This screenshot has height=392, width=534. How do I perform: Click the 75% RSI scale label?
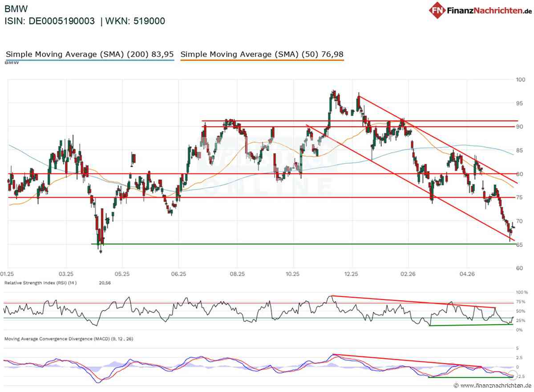[521, 302]
